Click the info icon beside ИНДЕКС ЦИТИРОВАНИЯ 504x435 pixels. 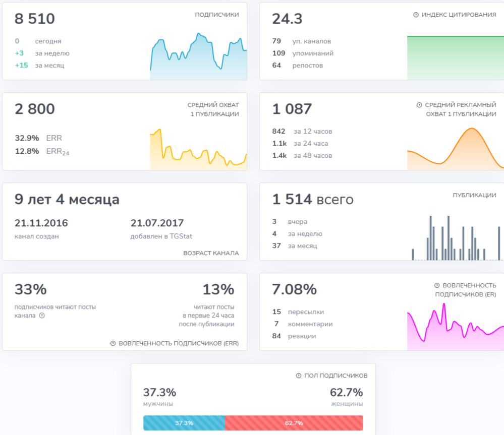(x=416, y=15)
